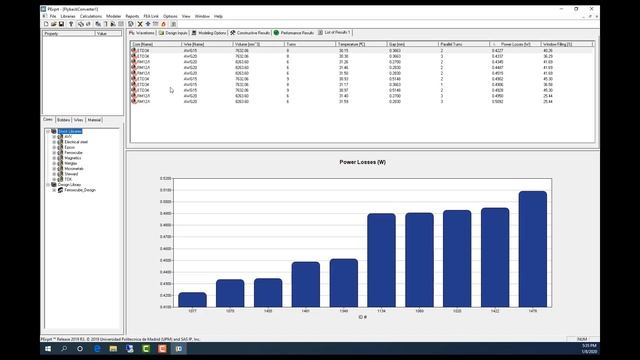Screen dimensions: 640x360
Task: Sort by the Parallel Turns column header
Action: point(464,44)
